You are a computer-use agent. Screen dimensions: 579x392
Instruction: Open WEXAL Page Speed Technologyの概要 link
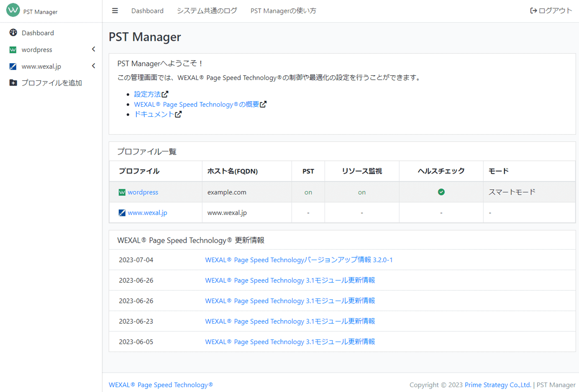[197, 104]
